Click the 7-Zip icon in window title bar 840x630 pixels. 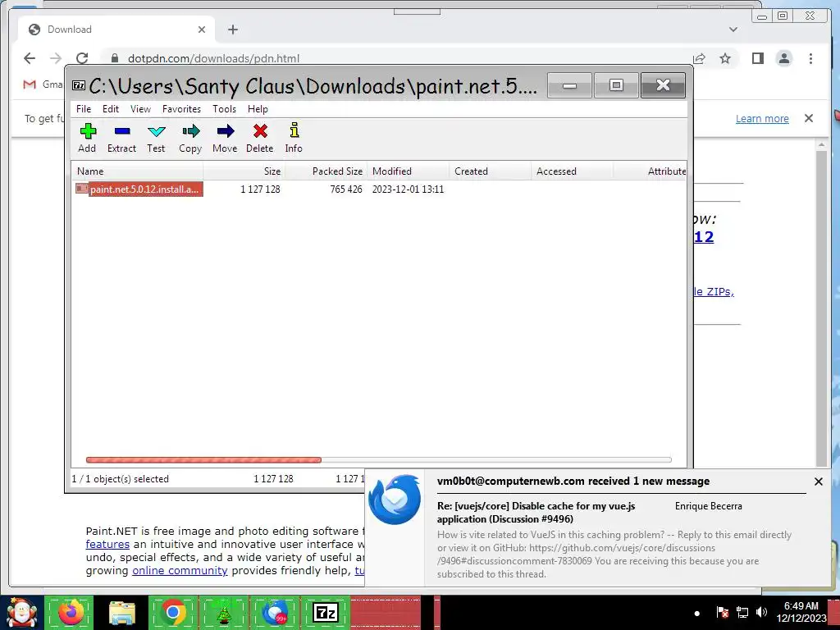point(79,85)
